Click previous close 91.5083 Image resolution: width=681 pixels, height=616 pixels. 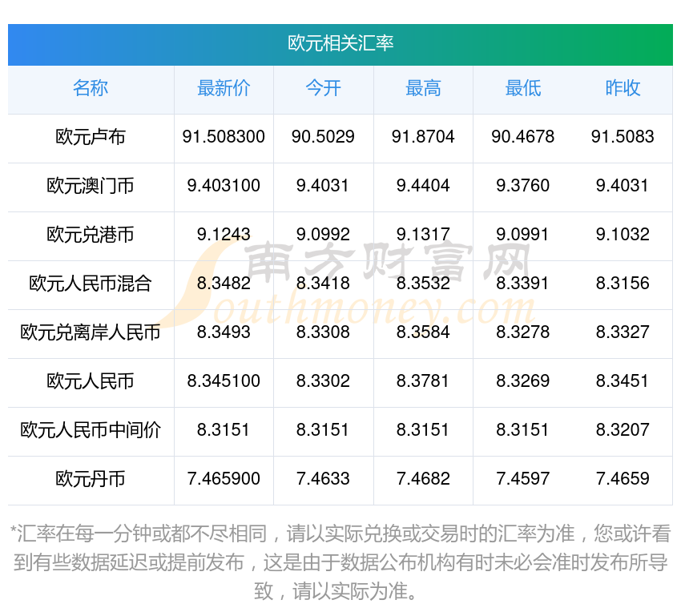(x=623, y=137)
